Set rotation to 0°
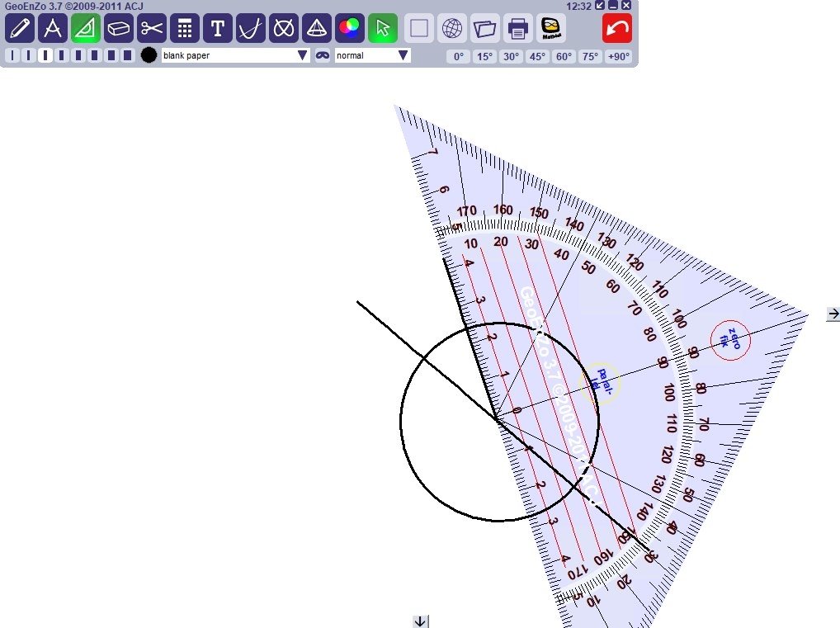Image resolution: width=840 pixels, height=628 pixels. (x=459, y=56)
